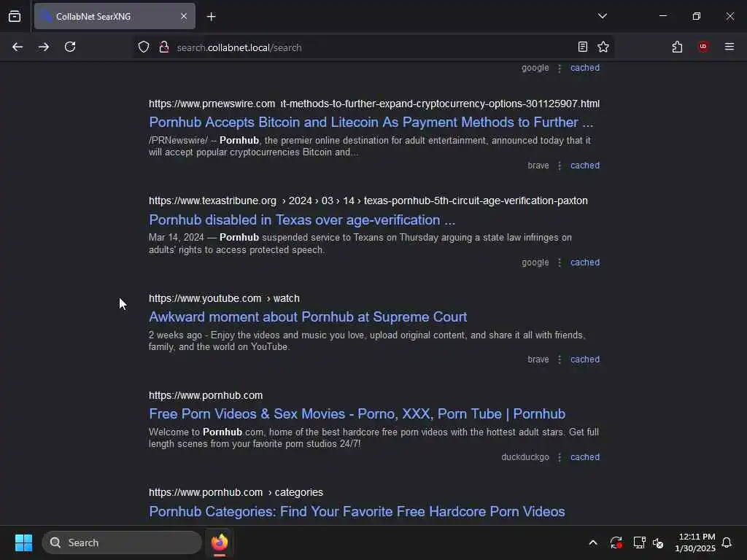Open the Windows Start menu
Viewport: 747px width, 560px height.
tap(23, 542)
